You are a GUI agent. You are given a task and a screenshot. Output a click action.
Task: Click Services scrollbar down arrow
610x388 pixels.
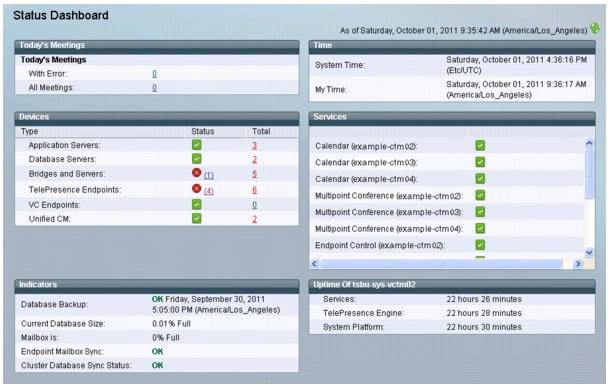pos(589,252)
